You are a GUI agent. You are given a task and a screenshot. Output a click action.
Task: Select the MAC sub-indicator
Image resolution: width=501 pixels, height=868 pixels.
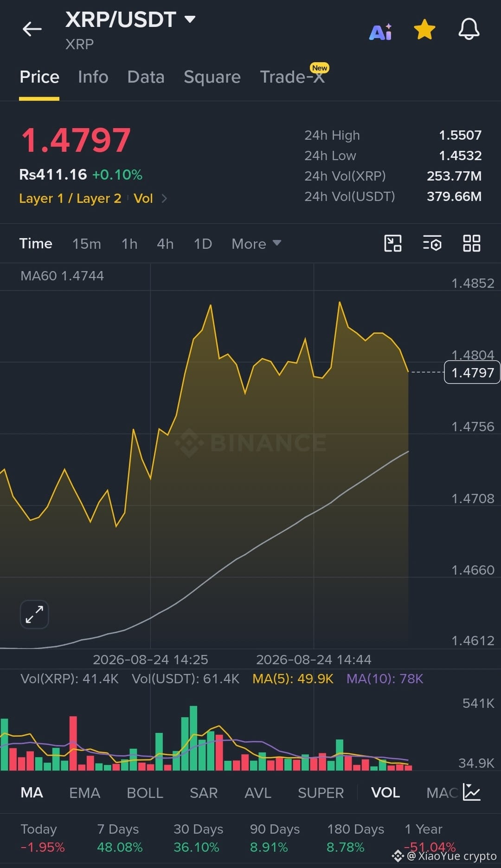(442, 793)
